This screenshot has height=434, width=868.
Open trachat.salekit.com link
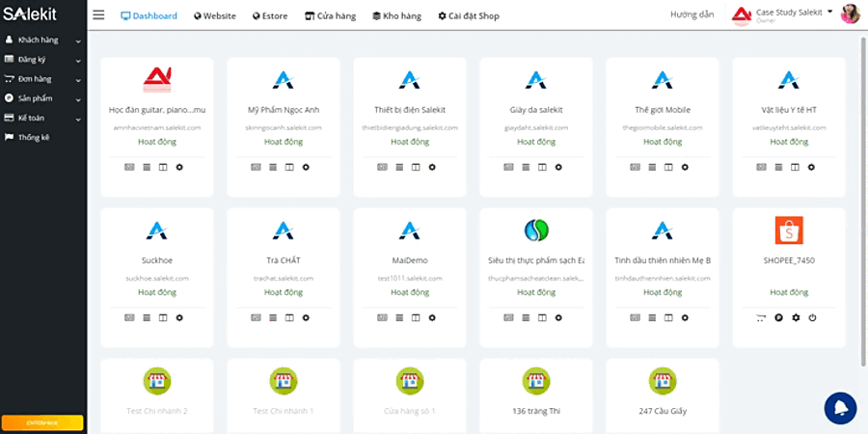284,279
